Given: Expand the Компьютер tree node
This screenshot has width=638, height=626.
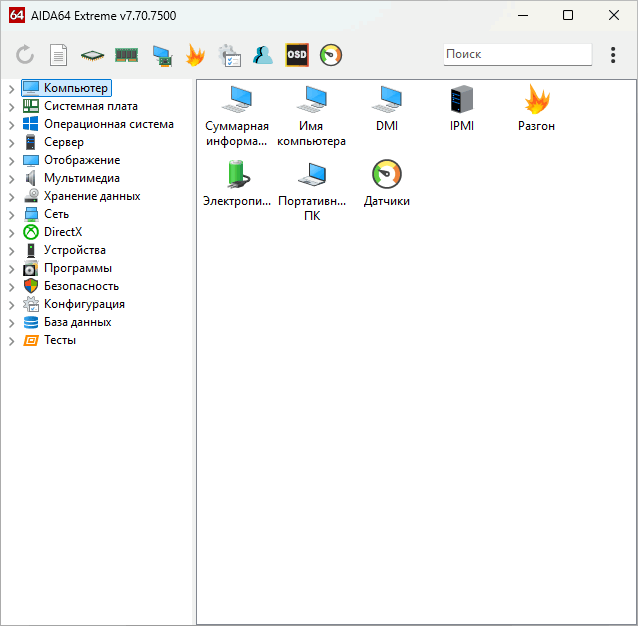Looking at the screenshot, I should pyautogui.click(x=12, y=89).
